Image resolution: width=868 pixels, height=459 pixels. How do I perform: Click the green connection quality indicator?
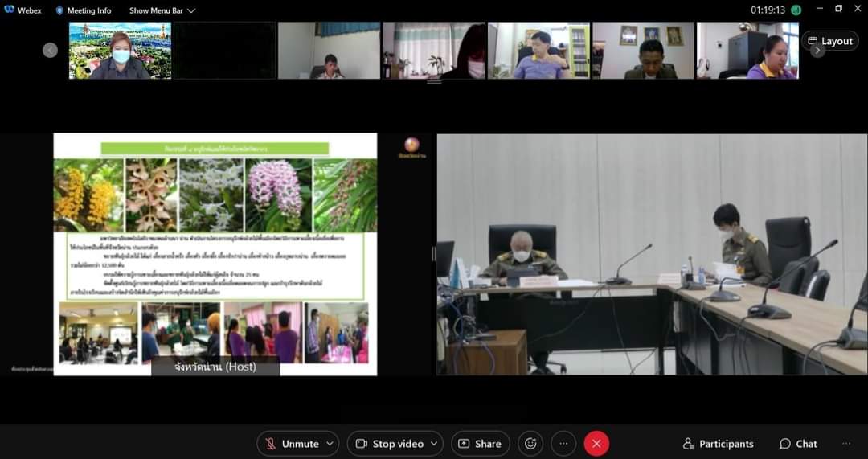tap(796, 10)
